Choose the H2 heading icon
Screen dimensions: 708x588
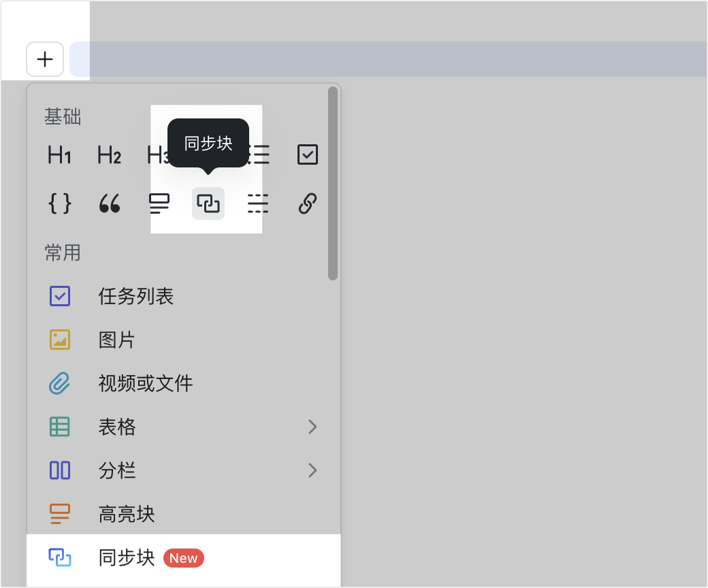click(x=109, y=155)
